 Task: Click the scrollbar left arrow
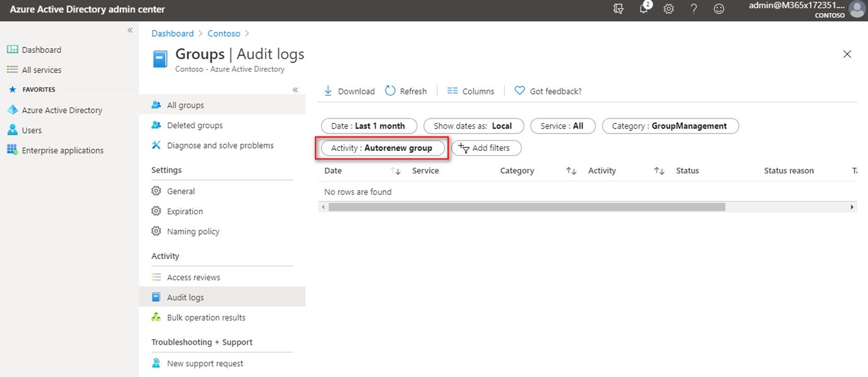click(x=323, y=207)
